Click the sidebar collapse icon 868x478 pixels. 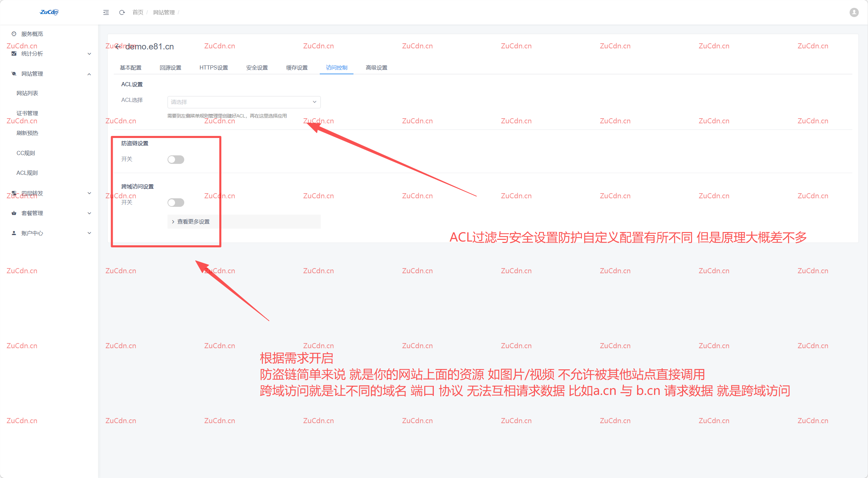tap(106, 12)
